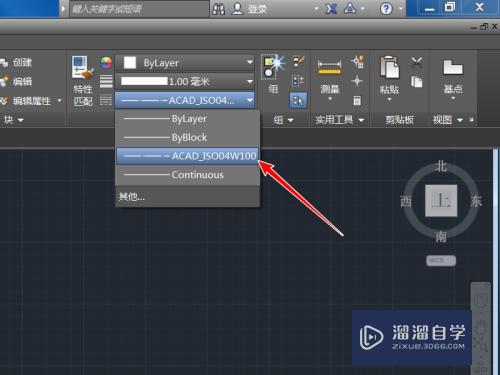Image resolution: width=500 pixels, height=375 pixels.
Task: Open the arrow under 测量
Action: pyautogui.click(x=330, y=99)
